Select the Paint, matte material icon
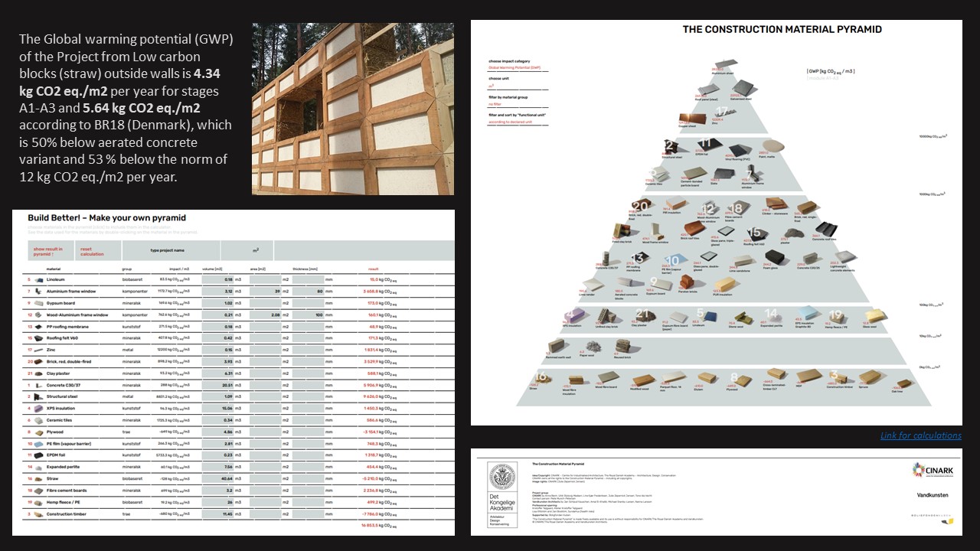This screenshot has height=551, width=980. (x=773, y=147)
